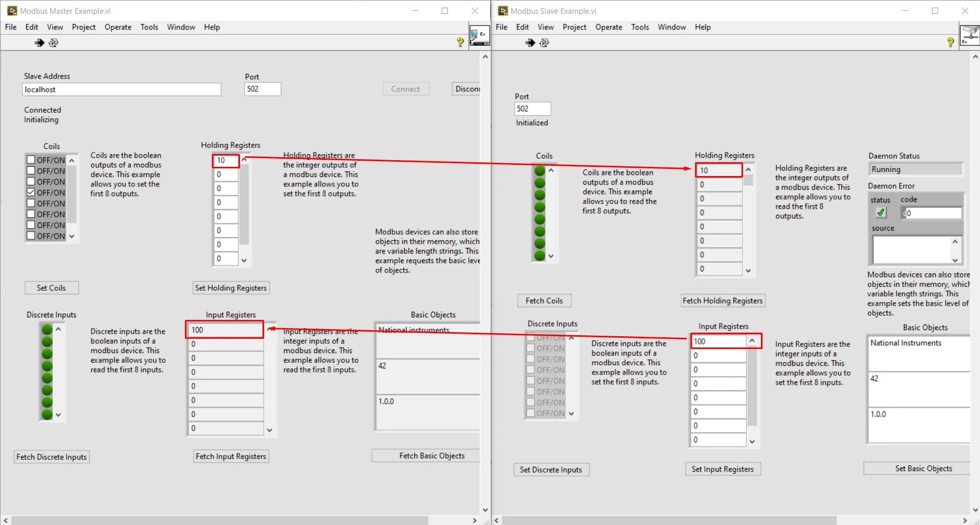Click the LabVIEW title icon of Modbus Slave Example.vi
This screenshot has width=980, height=525.
click(x=503, y=11)
